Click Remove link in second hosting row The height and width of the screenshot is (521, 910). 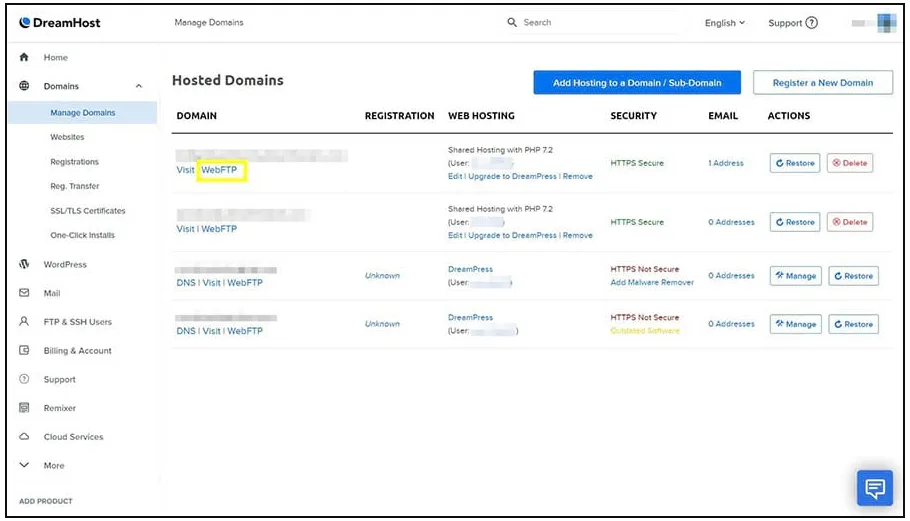577,235
